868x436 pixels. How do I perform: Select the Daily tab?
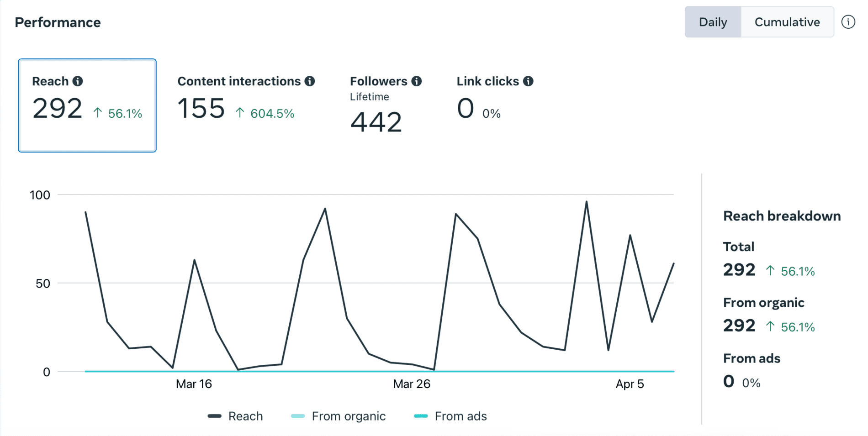pos(713,21)
